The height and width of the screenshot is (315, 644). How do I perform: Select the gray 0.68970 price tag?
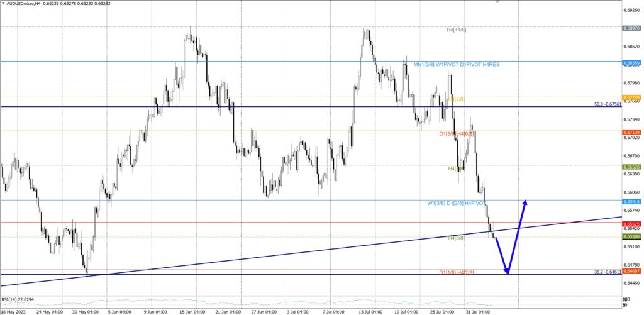631,28
